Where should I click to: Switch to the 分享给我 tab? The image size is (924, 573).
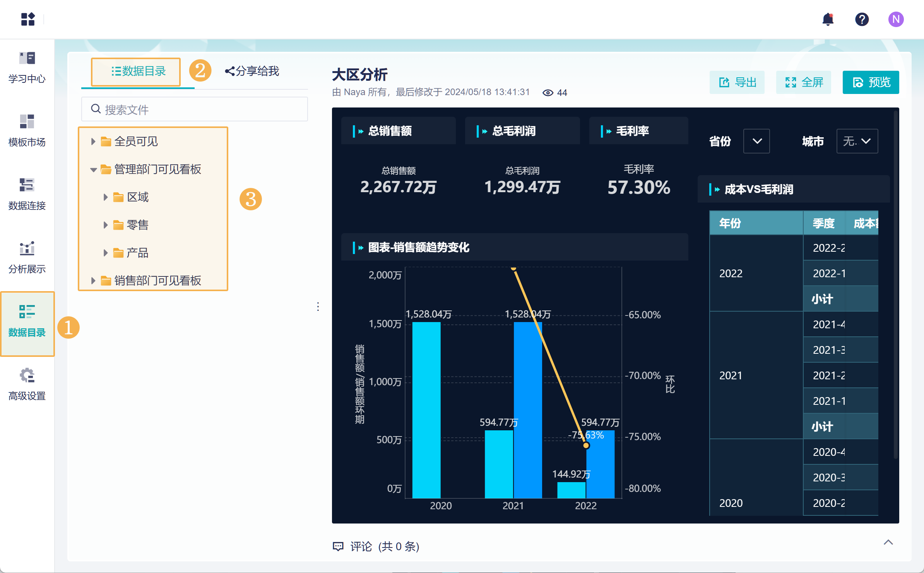coord(252,71)
